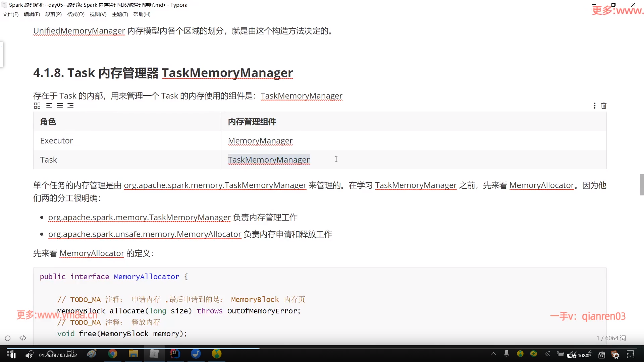Open the 文件(F) menu
This screenshot has height=362, width=644.
coord(10,14)
